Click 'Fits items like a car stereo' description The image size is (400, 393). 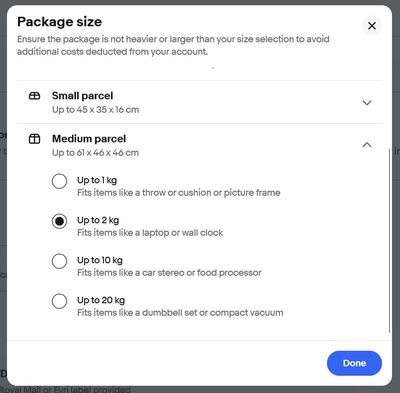(x=169, y=273)
